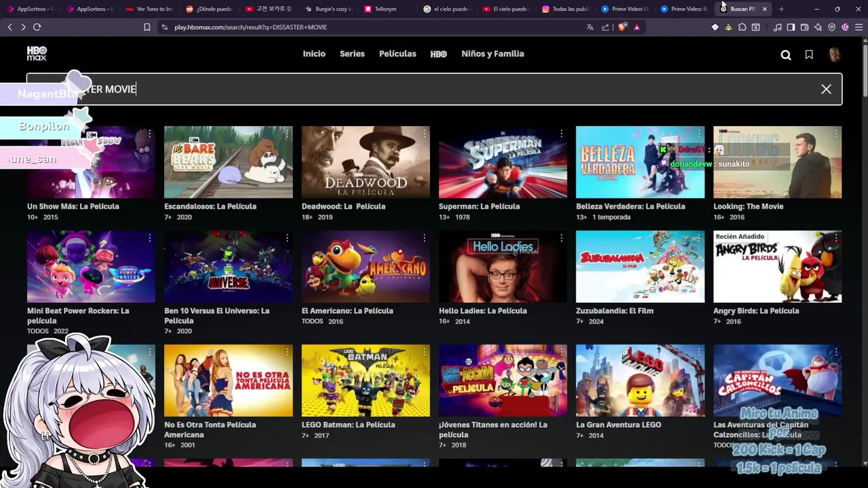Open options menu on Ben 10 card

click(287, 238)
